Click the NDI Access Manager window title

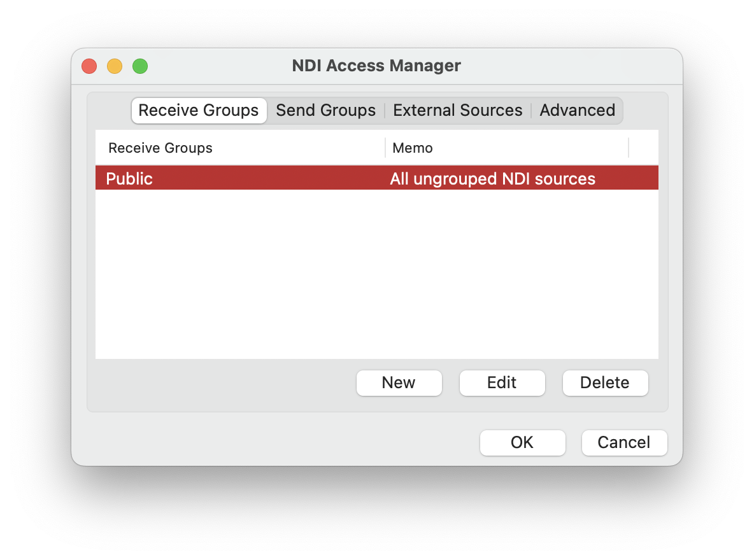coord(376,66)
